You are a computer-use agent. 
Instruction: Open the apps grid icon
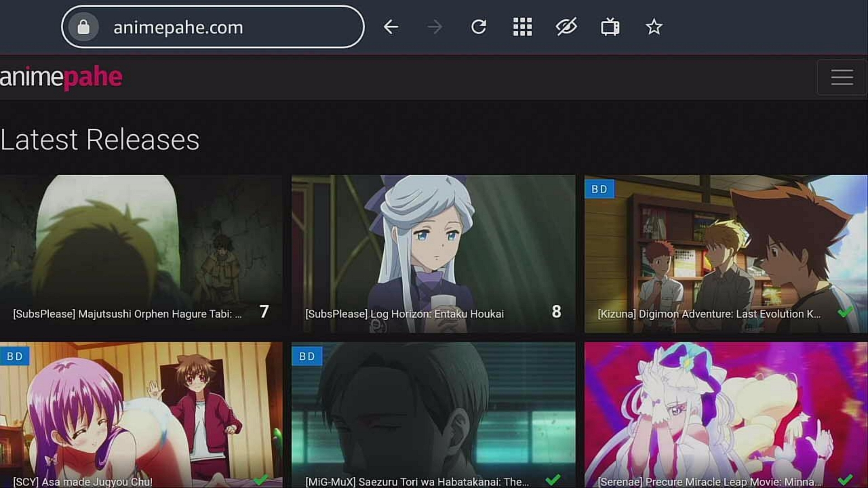point(522,27)
